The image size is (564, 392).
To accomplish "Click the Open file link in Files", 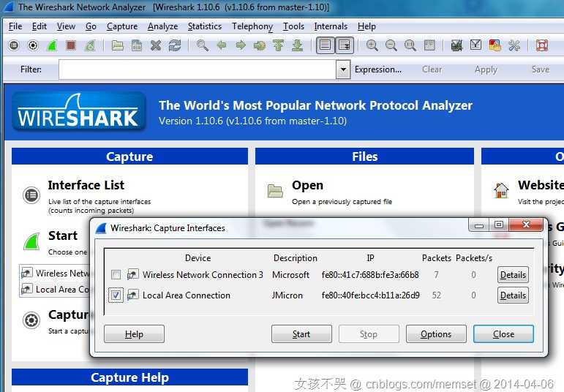I will coord(307,185).
